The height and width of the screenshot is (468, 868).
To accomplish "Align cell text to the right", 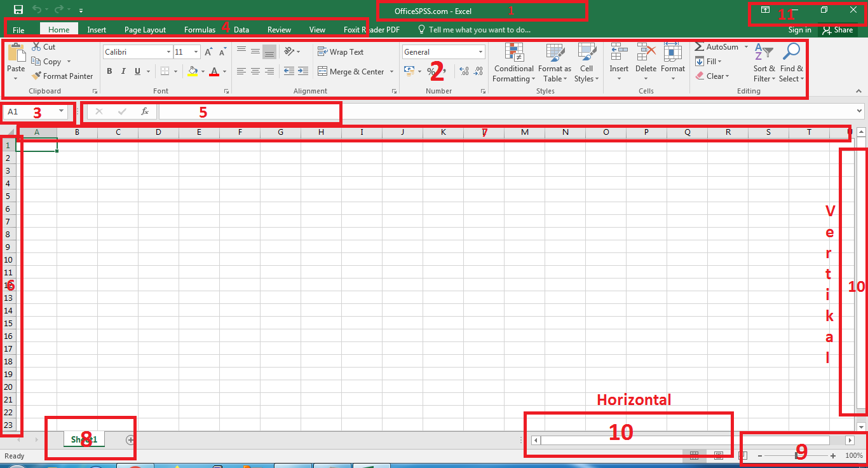I will point(269,71).
